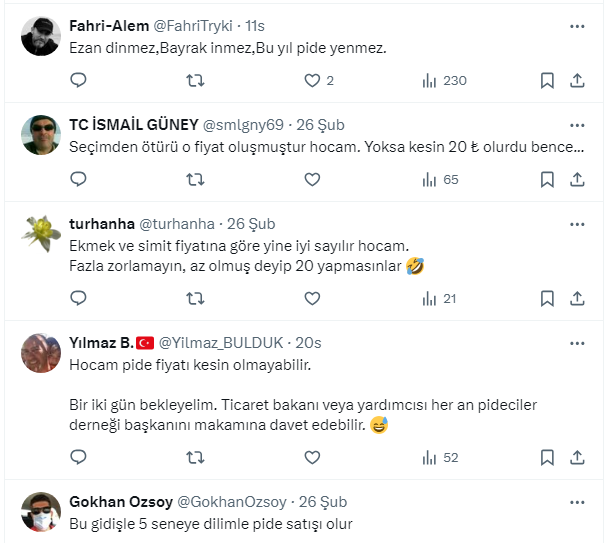Retweet turhanha's tweet
The width and height of the screenshot is (613, 543).
pos(196,298)
